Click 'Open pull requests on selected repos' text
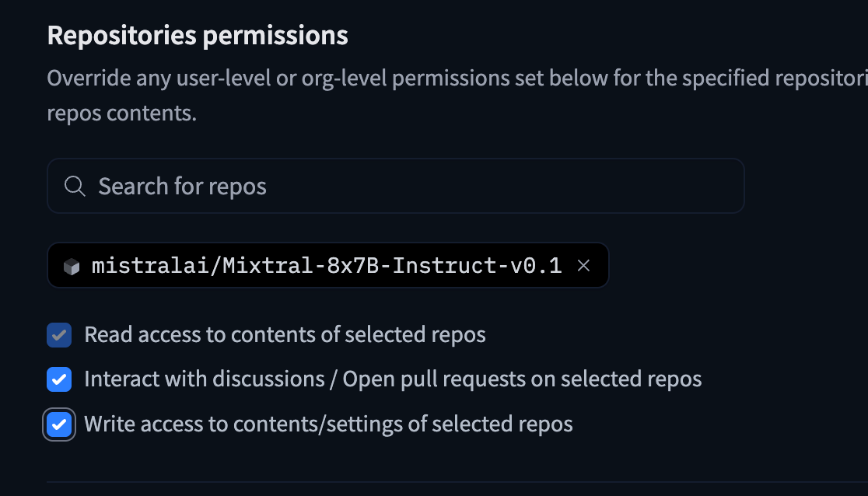Viewport: 868px width, 496px height. [x=522, y=379]
